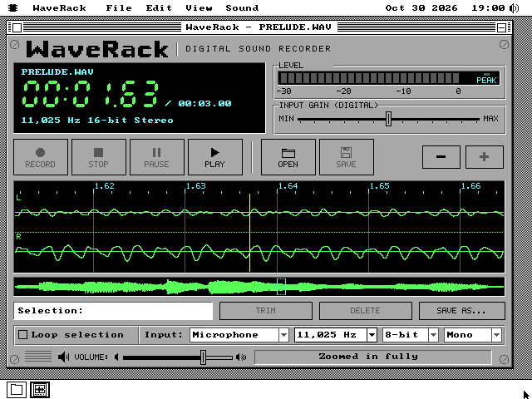
Task: Pause playback with the PAUSE button
Action: pos(157,157)
